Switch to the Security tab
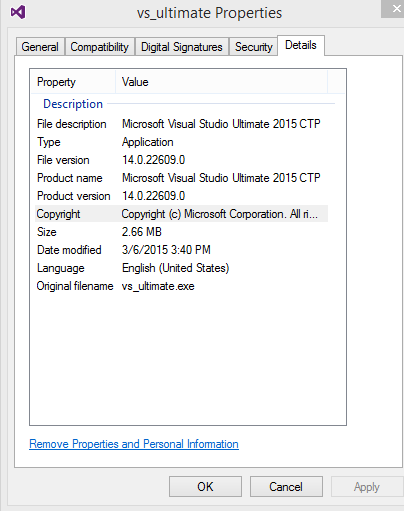 click(254, 46)
